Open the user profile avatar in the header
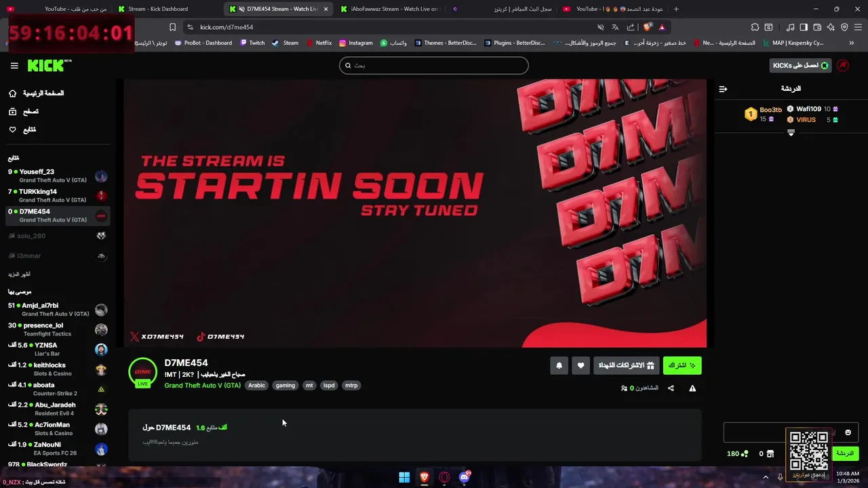 point(843,65)
